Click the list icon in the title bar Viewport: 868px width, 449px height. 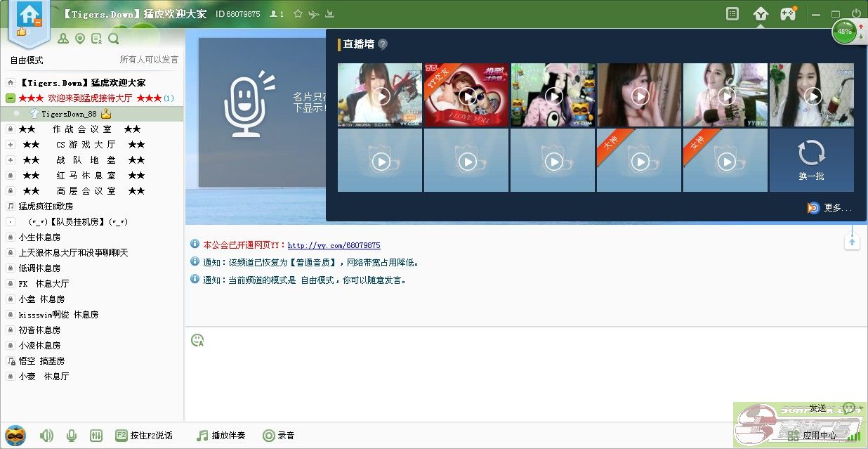pyautogui.click(x=732, y=13)
